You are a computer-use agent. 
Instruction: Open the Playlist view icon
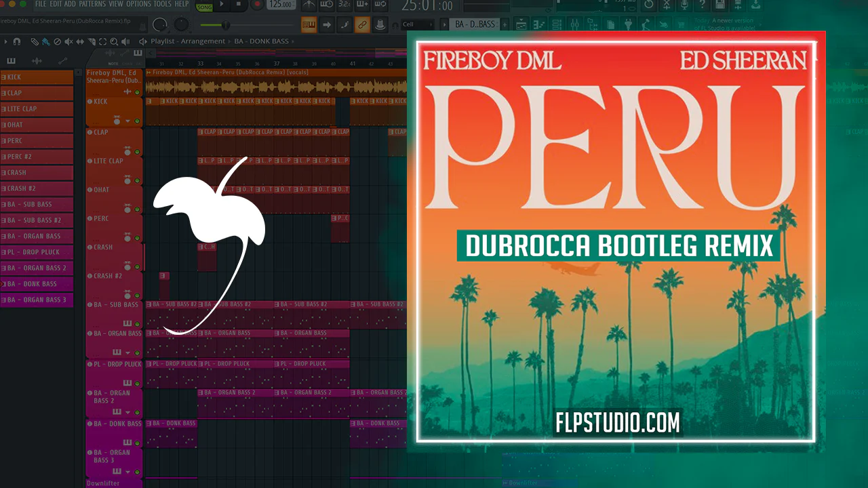tap(522, 25)
